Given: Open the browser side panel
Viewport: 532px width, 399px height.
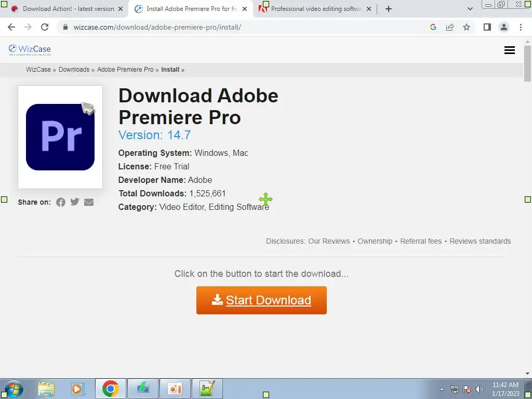Looking at the screenshot, I should [487, 27].
